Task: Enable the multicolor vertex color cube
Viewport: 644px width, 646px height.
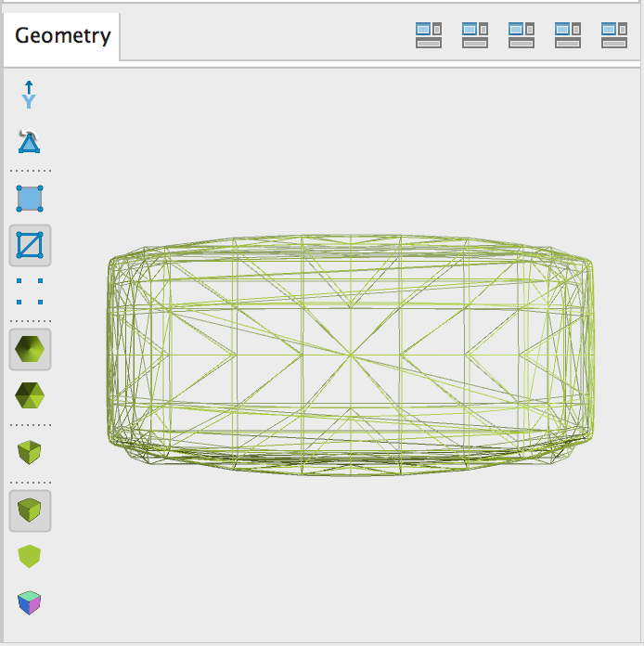Action: pyautogui.click(x=30, y=603)
